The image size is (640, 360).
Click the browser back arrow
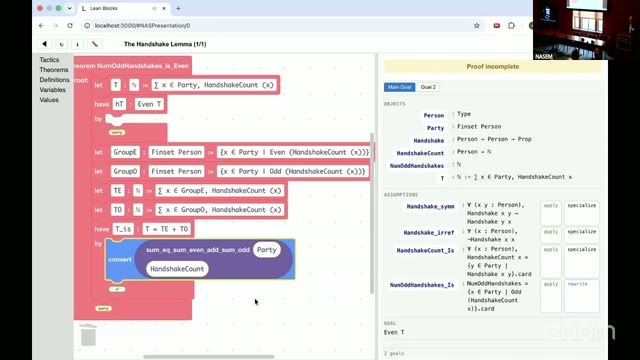click(41, 25)
